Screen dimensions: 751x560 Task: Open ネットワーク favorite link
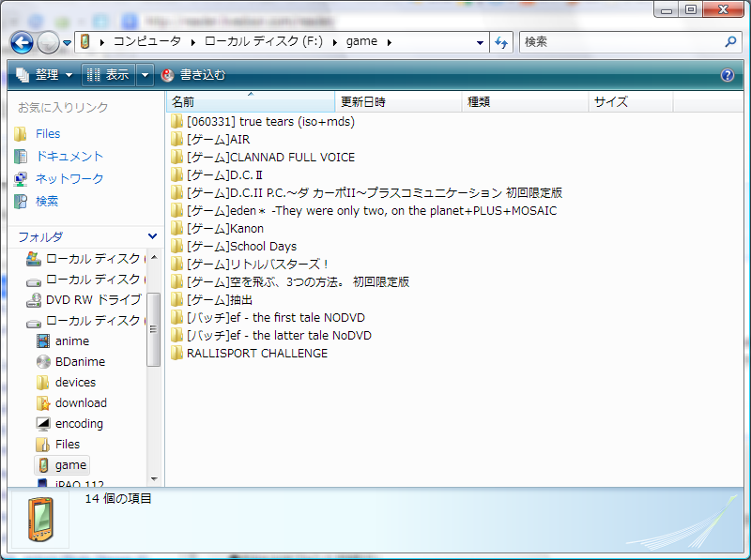click(x=69, y=178)
